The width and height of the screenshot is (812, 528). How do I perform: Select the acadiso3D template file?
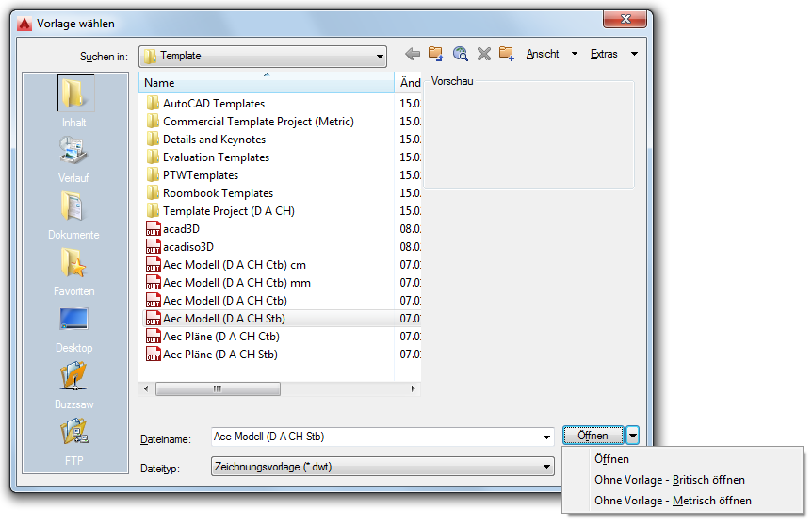pyautogui.click(x=180, y=247)
